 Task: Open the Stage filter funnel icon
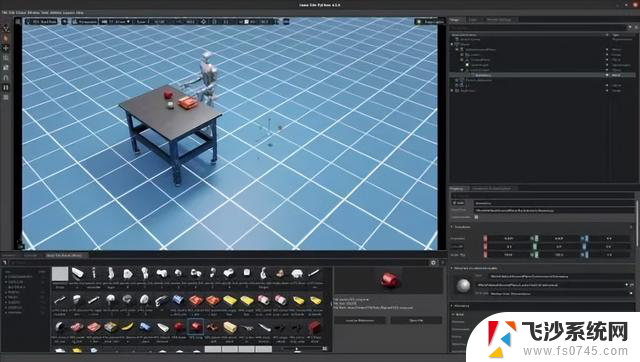(630, 27)
